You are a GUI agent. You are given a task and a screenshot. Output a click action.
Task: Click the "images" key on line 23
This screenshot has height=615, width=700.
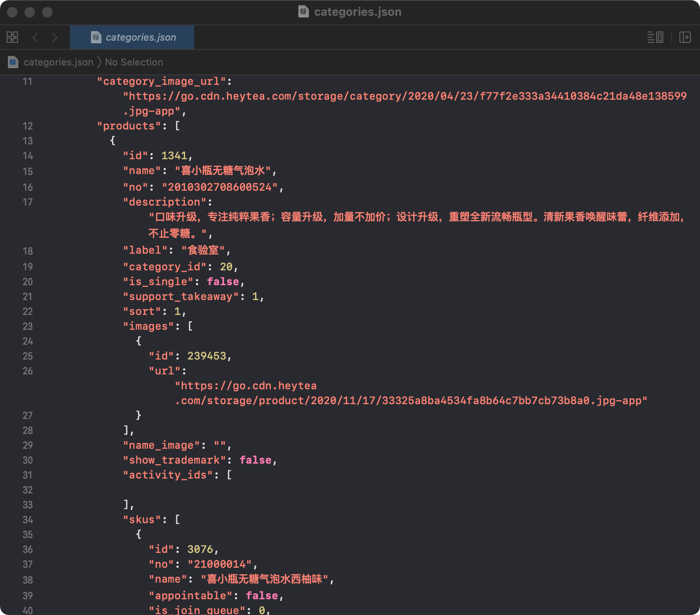(x=148, y=326)
